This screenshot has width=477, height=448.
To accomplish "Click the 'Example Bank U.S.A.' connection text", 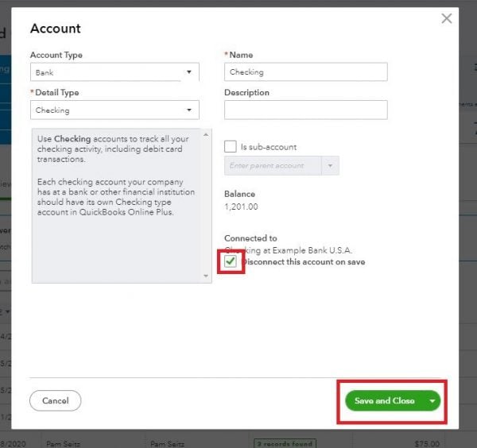I will pos(318,250).
